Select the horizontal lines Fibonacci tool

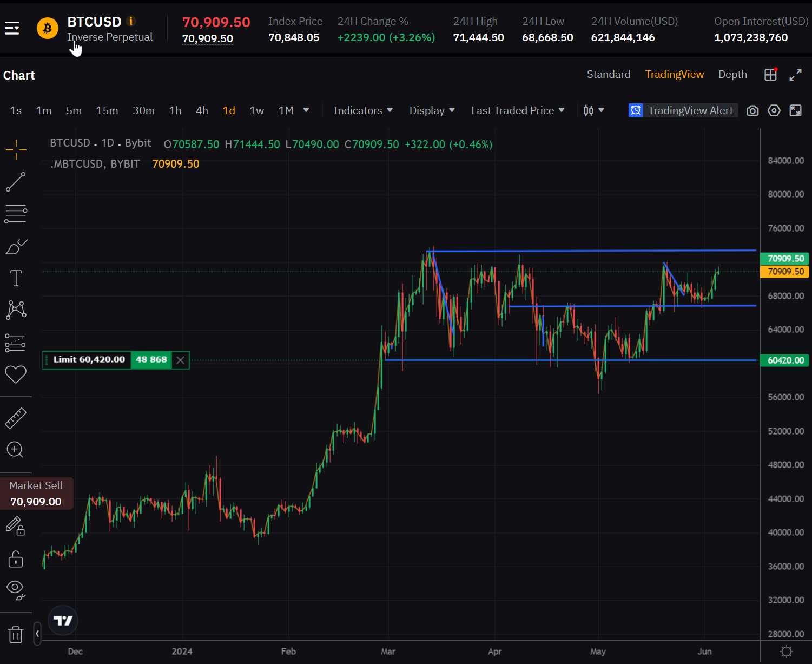point(16,214)
